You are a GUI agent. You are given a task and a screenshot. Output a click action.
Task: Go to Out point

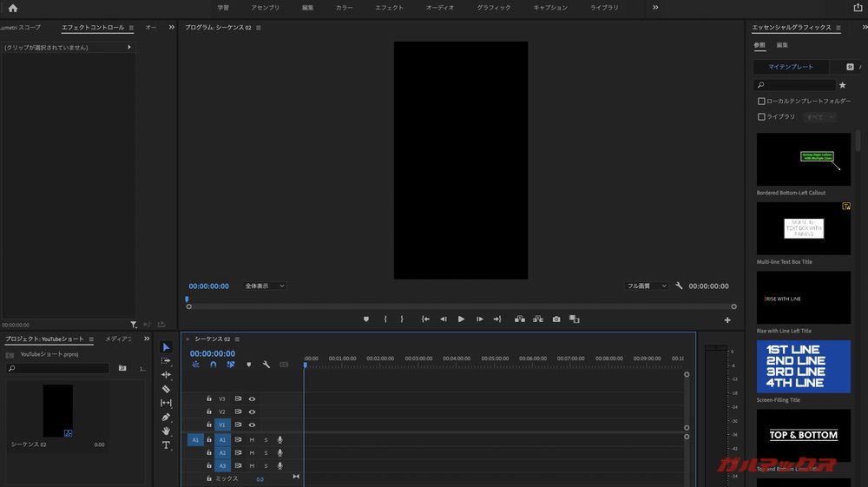point(497,319)
